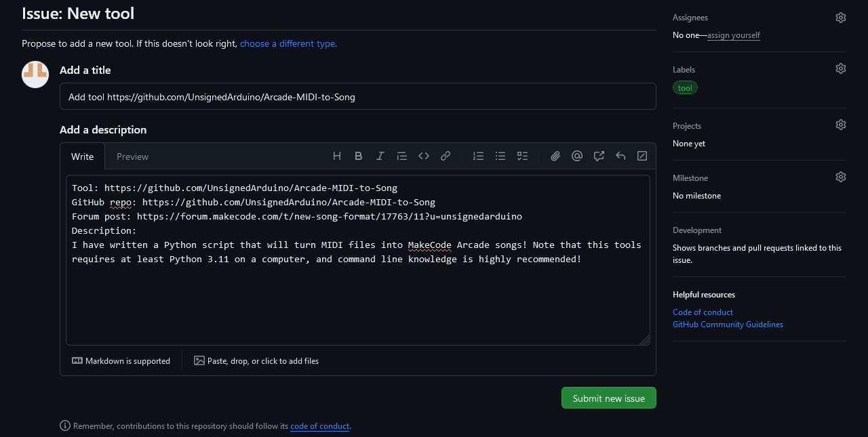This screenshot has width=868, height=437.
Task: Open the Labels gear settings
Action: [841, 68]
